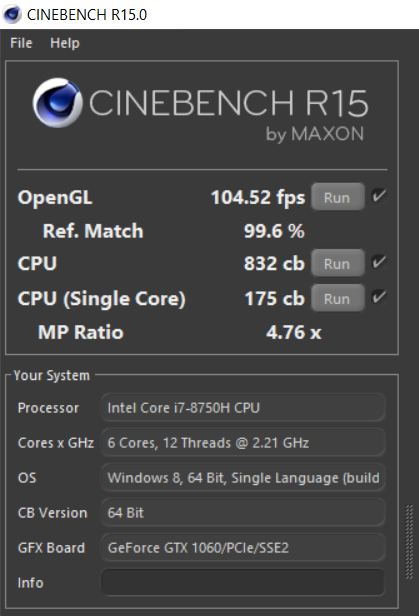Run the CPU (Single Core) benchmark
419x616 pixels.
pos(337,298)
